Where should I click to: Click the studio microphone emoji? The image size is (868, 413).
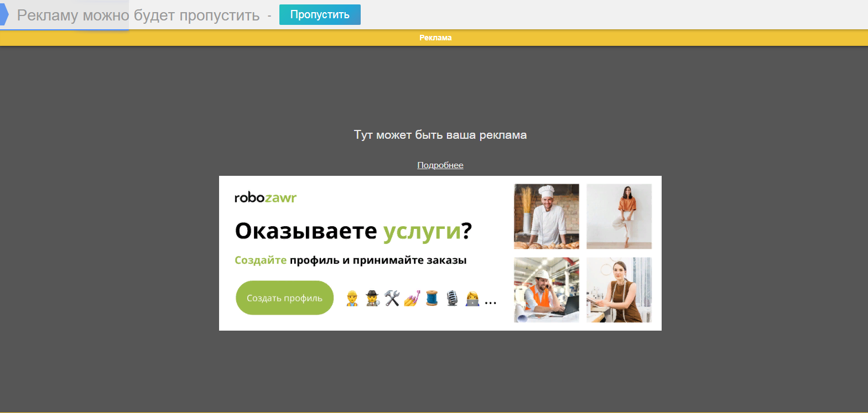pyautogui.click(x=453, y=299)
